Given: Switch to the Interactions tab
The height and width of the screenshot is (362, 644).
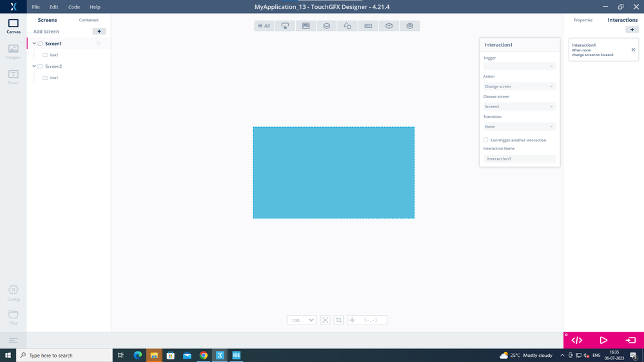Looking at the screenshot, I should [x=623, y=20].
